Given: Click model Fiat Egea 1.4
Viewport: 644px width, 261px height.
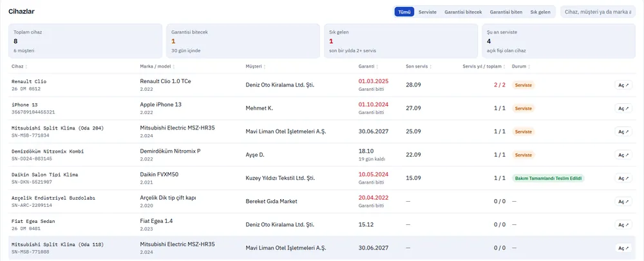Looking at the screenshot, I should [156, 221].
